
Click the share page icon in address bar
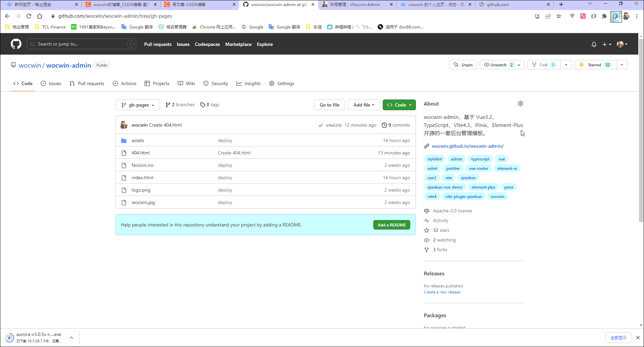pos(548,16)
